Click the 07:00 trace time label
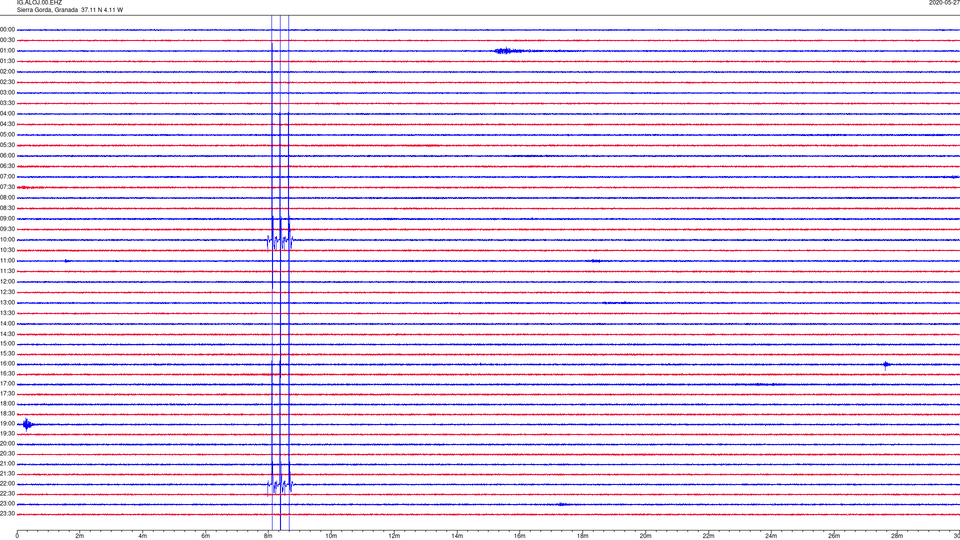Image resolution: width=960 pixels, height=540 pixels. tap(7, 177)
